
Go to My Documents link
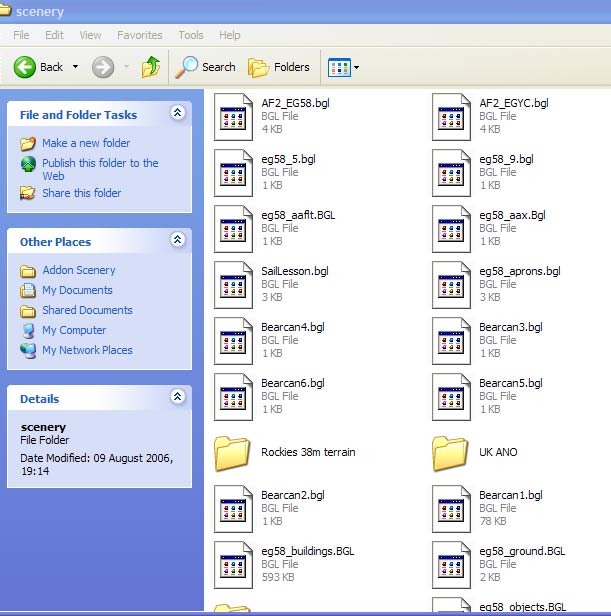(77, 290)
